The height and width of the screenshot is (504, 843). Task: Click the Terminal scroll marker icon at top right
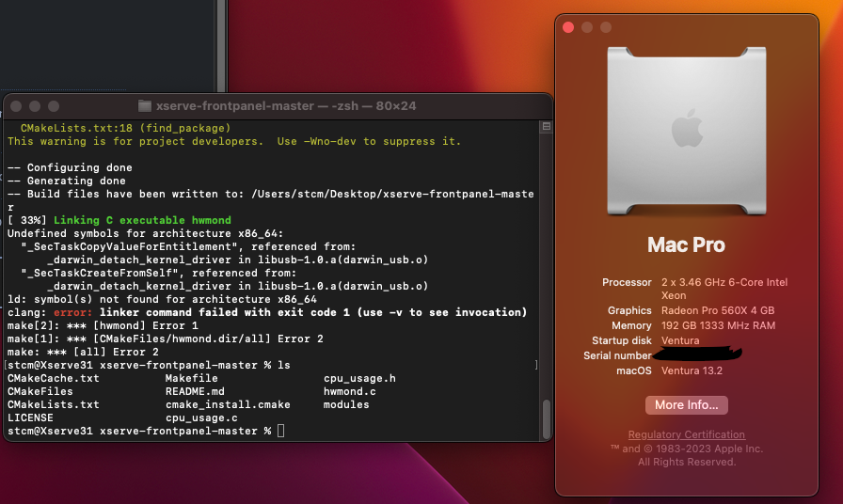547,126
